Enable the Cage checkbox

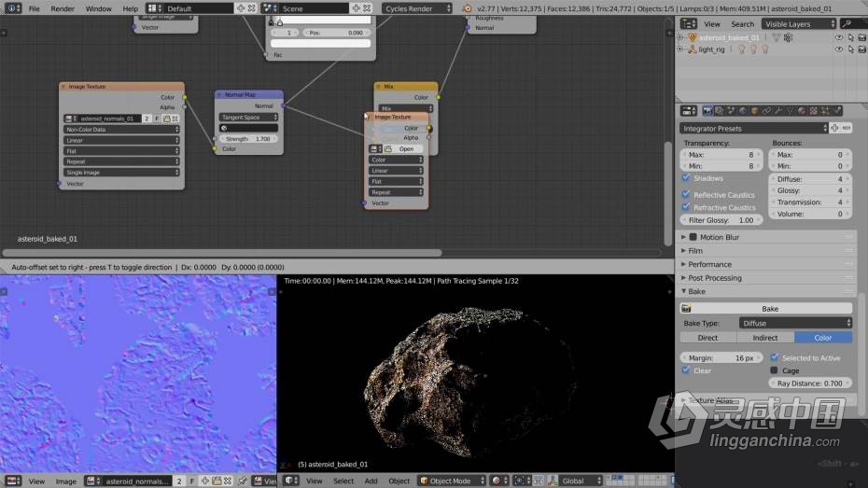(x=775, y=370)
